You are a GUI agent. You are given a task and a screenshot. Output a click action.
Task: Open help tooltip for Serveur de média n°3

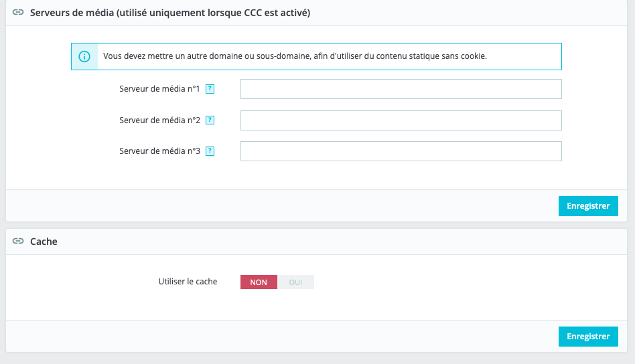(210, 151)
